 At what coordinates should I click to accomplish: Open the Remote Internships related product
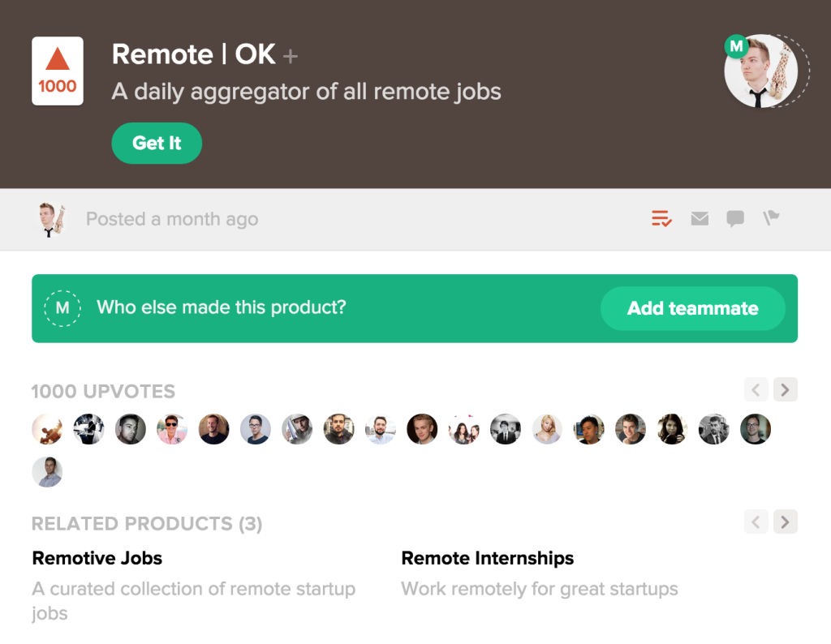[487, 558]
